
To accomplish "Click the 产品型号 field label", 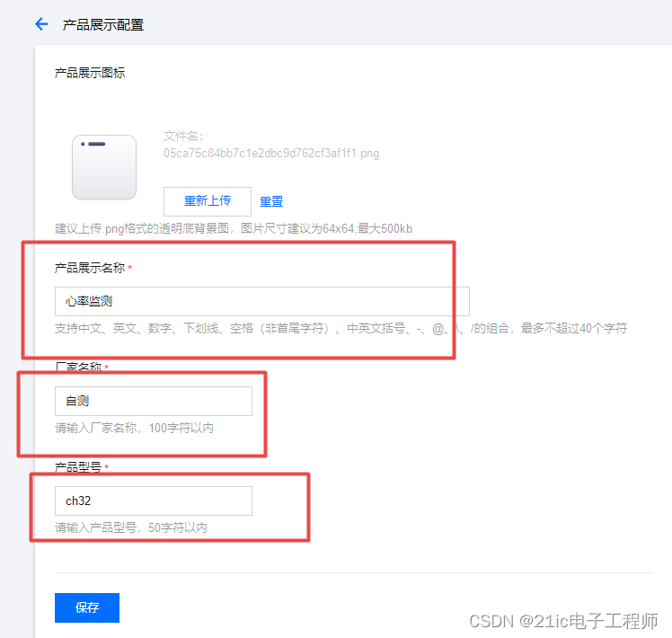I will point(78,467).
